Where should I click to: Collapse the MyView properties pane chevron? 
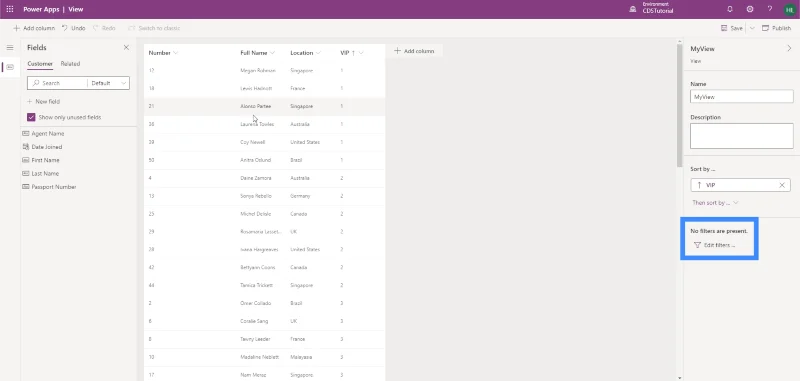789,48
